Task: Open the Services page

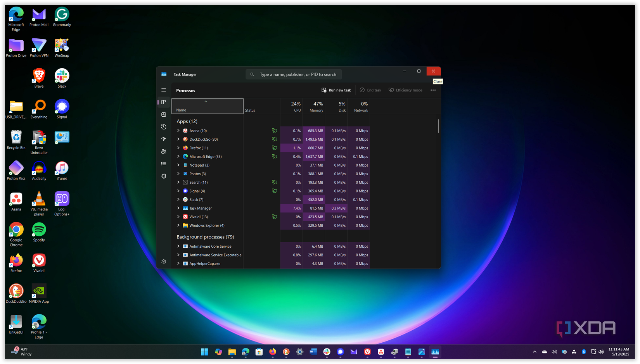Action: coord(164,176)
